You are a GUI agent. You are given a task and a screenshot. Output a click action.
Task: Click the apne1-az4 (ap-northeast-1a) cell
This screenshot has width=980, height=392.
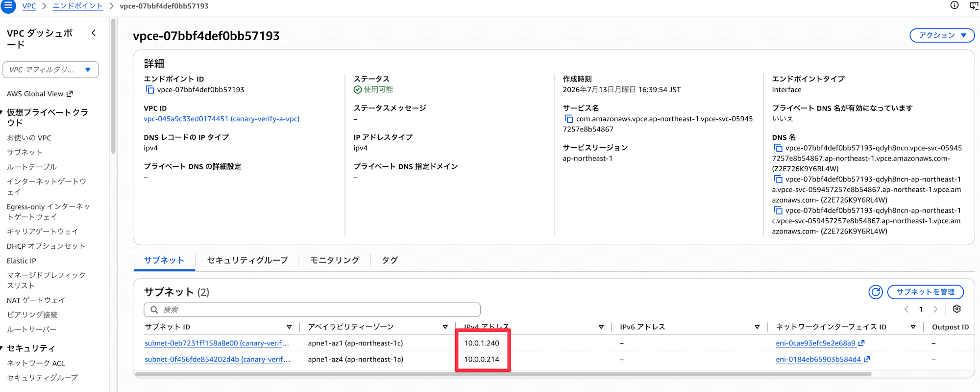click(355, 359)
